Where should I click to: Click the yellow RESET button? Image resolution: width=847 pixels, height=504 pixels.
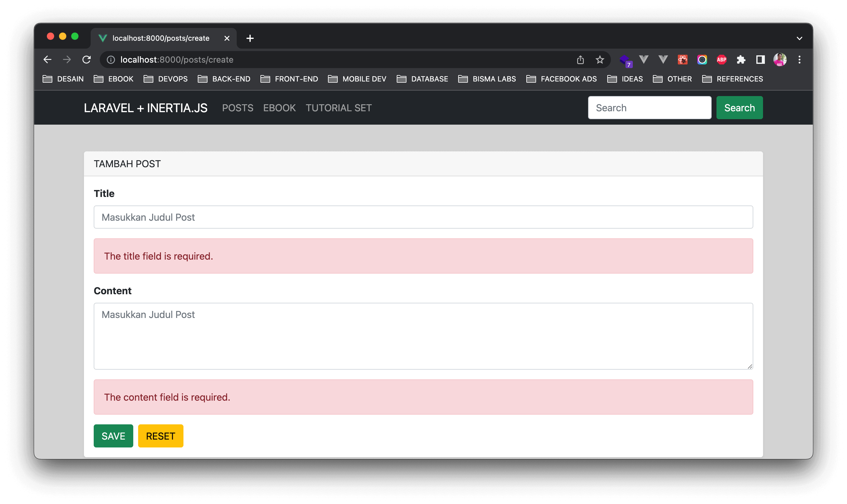[x=160, y=436]
